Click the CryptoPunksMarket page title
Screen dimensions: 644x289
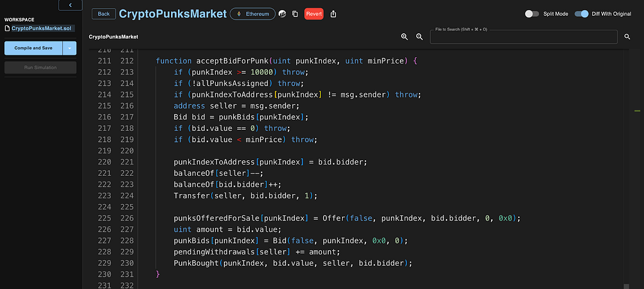[x=173, y=14]
